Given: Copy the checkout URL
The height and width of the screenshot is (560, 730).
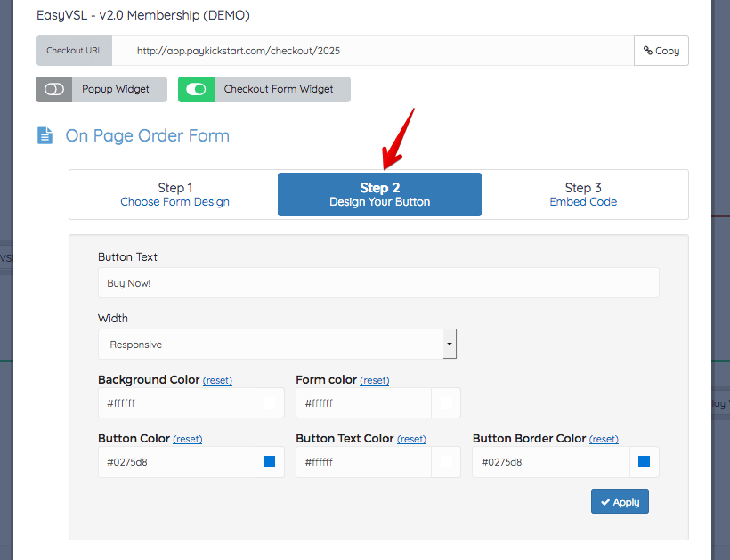Looking at the screenshot, I should coord(661,50).
